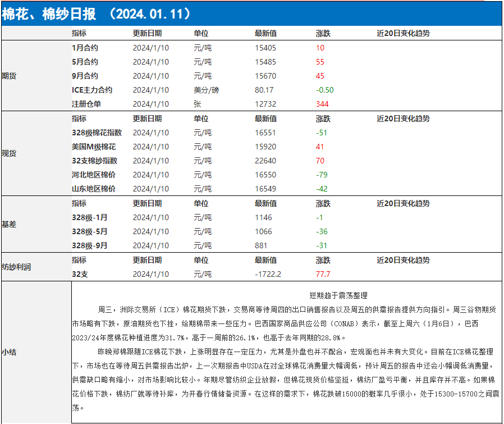The width and height of the screenshot is (504, 424).
Task: Click the top 近20日变化趋势 column header
Action: click(403, 34)
